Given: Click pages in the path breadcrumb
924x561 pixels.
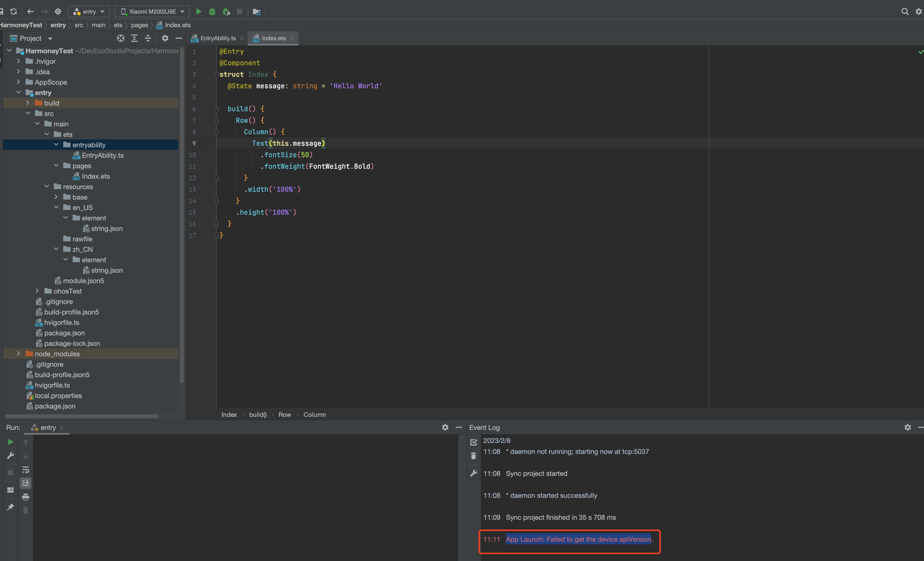Looking at the screenshot, I should point(140,25).
